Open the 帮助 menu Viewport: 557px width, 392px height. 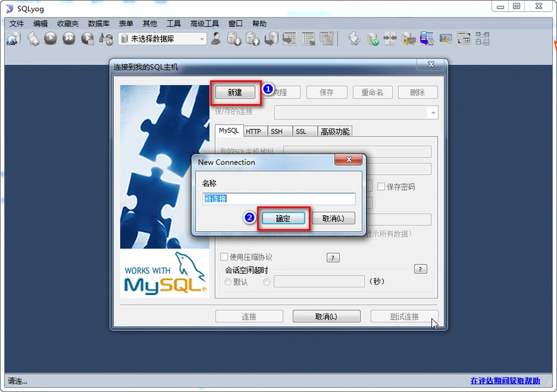(259, 24)
